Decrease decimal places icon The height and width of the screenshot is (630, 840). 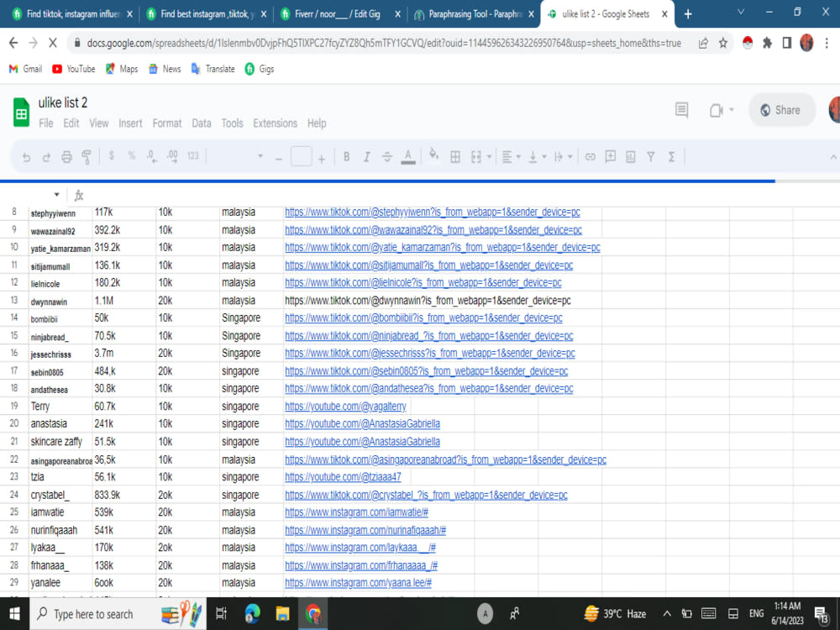pos(152,156)
